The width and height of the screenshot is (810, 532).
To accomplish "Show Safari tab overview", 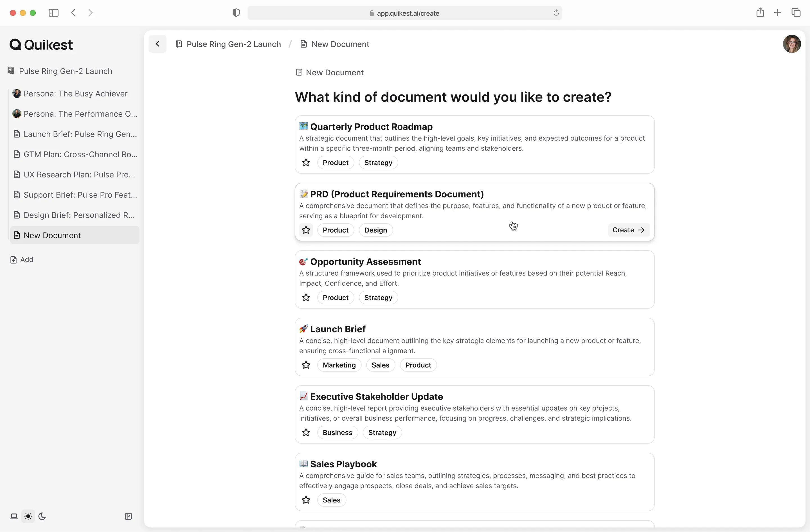I will [796, 13].
